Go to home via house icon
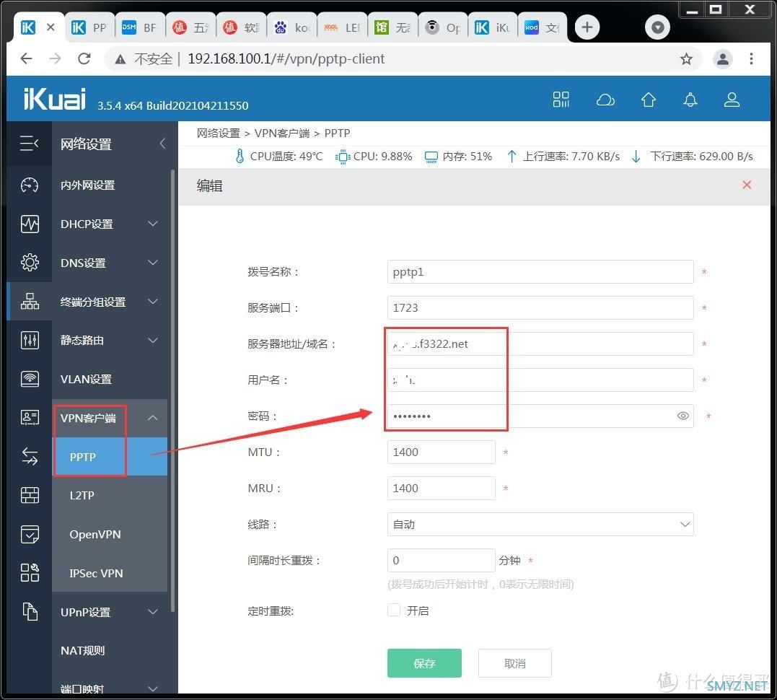The image size is (777, 700). coord(648,100)
